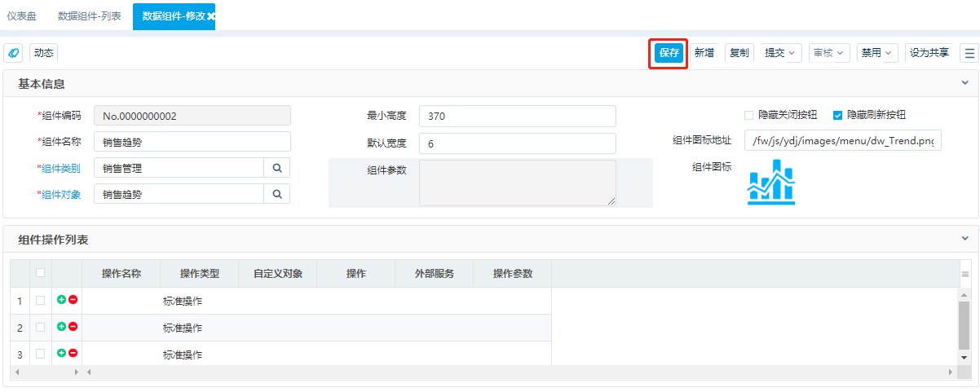
Task: Click the 组件类别 input showing 销售管理
Action: pyautogui.click(x=179, y=168)
